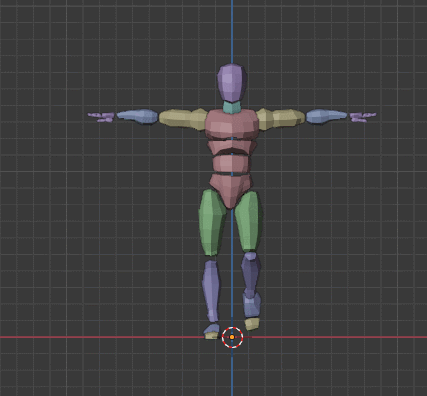Select the green thigh on viewer's right

click(x=248, y=221)
